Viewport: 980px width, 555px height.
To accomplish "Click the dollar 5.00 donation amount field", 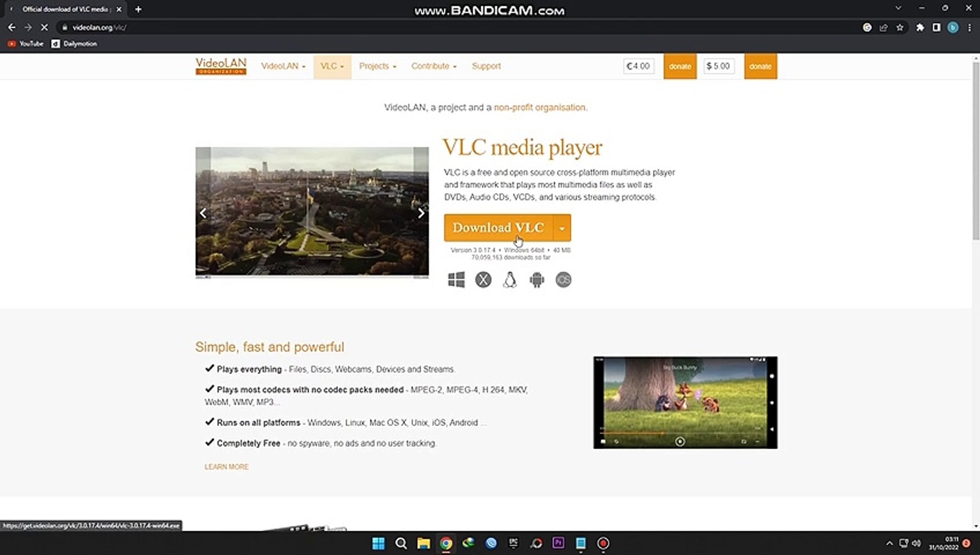I will click(719, 66).
